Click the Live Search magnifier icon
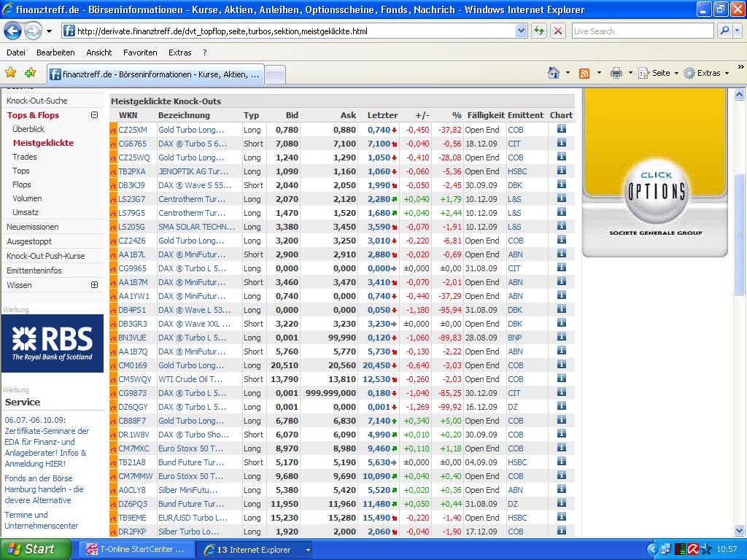747x560 pixels. pos(724,31)
